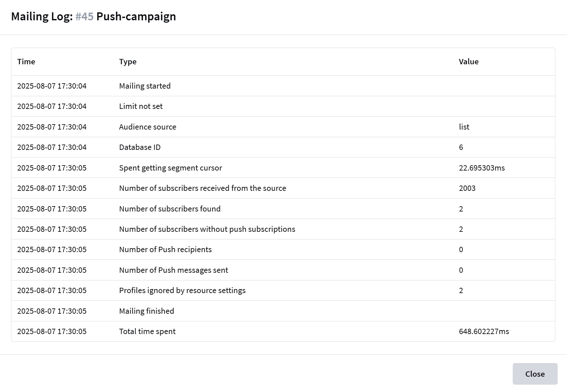
Task: Click the Number of Push messages sent entry
Action: [173, 270]
